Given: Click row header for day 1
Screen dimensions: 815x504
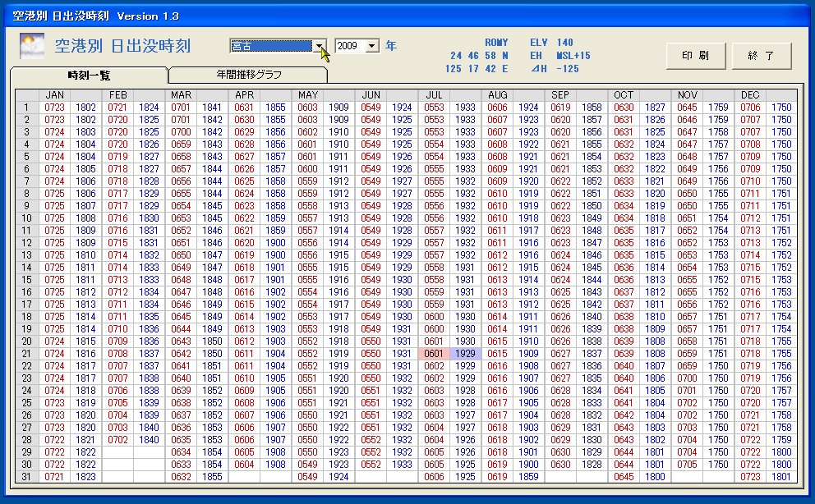Looking at the screenshot, I should (x=27, y=108).
